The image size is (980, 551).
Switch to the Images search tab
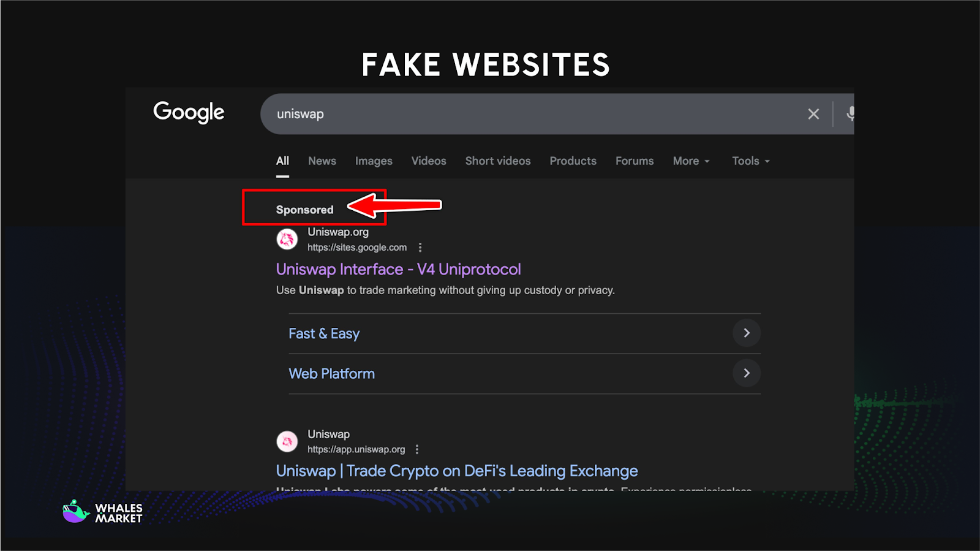pyautogui.click(x=374, y=161)
